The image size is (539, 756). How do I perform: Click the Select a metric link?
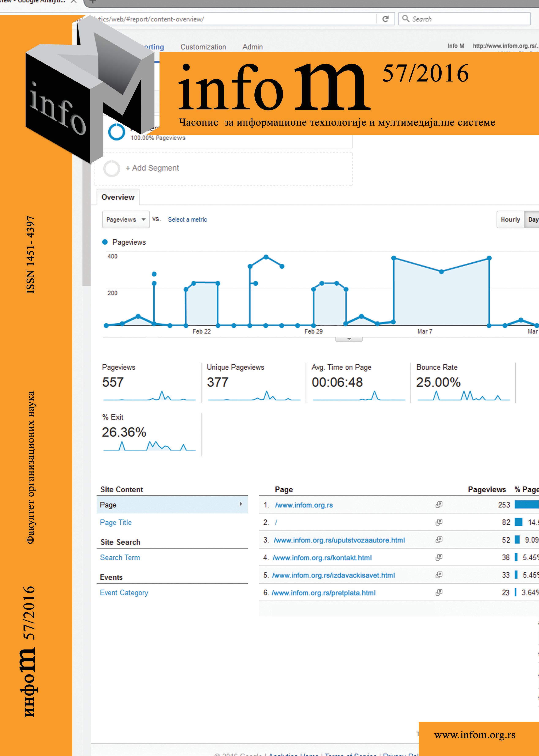[187, 220]
